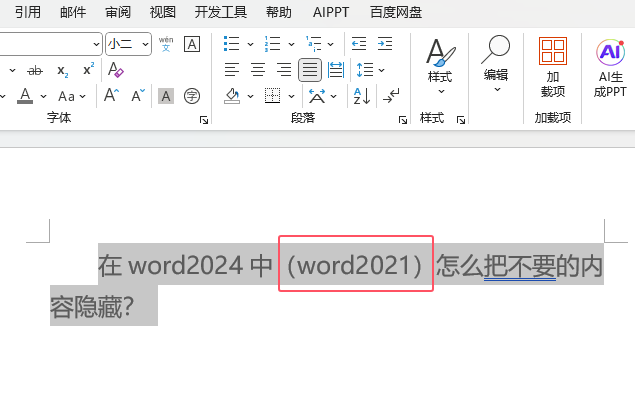Apply borders icon

(x=273, y=96)
